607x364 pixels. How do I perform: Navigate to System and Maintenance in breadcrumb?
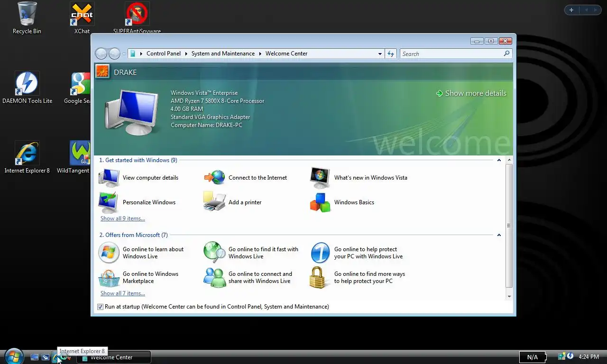[223, 54]
